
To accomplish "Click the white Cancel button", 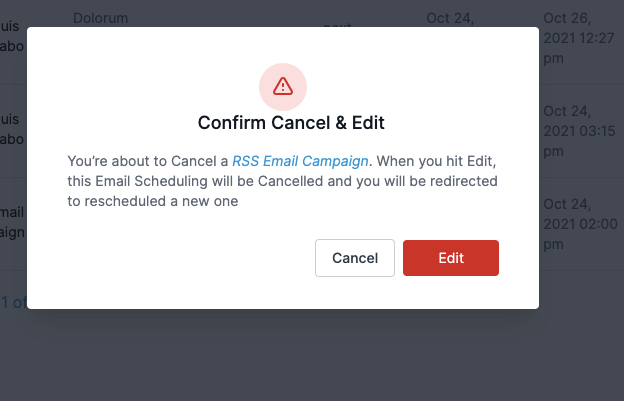I will click(355, 257).
